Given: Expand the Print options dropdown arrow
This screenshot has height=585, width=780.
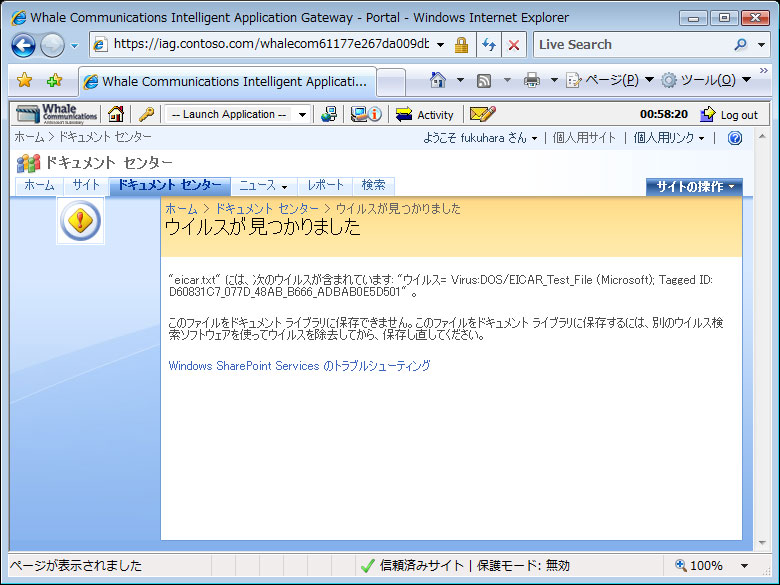Looking at the screenshot, I should click(554, 80).
